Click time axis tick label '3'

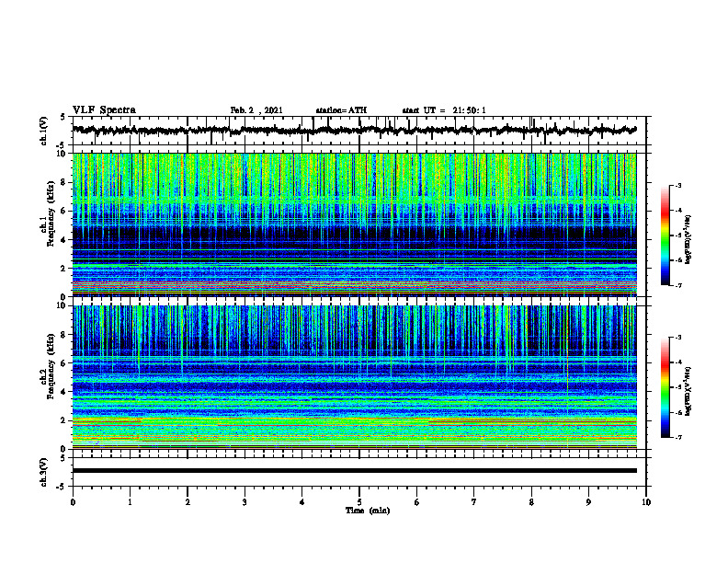pyautogui.click(x=245, y=502)
